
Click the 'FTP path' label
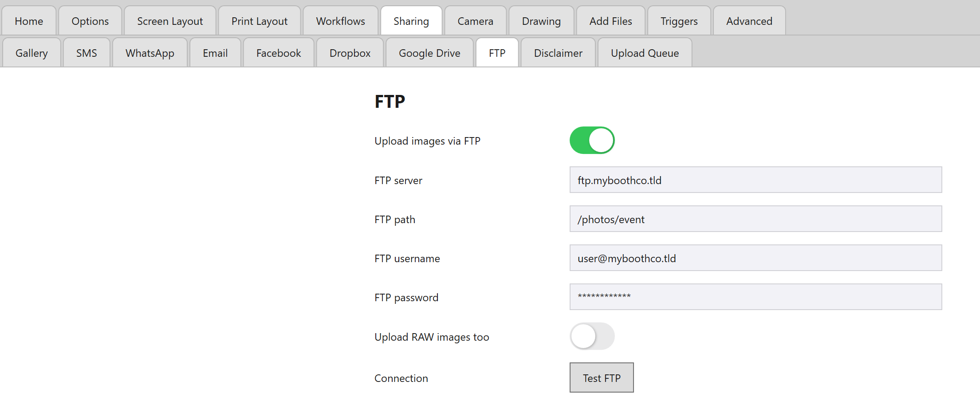[395, 220]
